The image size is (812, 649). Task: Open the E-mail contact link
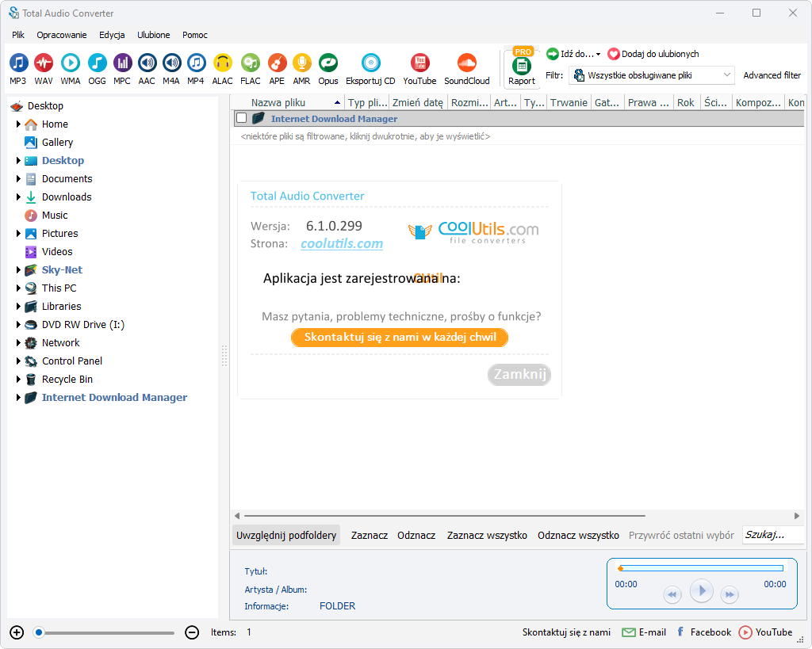pos(644,632)
